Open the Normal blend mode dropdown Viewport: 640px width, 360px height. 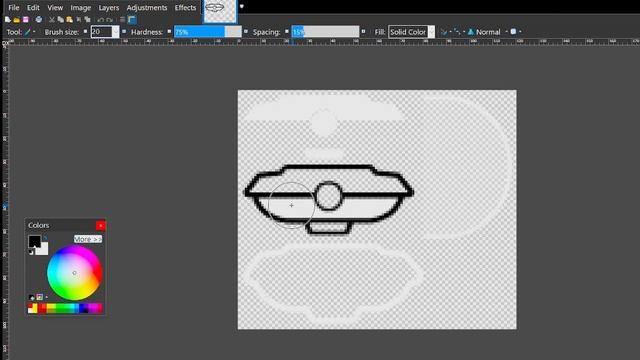pos(507,31)
